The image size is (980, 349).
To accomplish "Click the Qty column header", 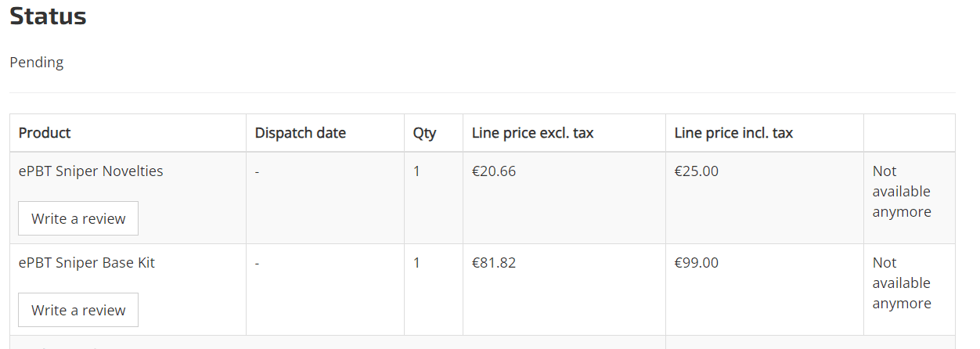I will point(425,133).
